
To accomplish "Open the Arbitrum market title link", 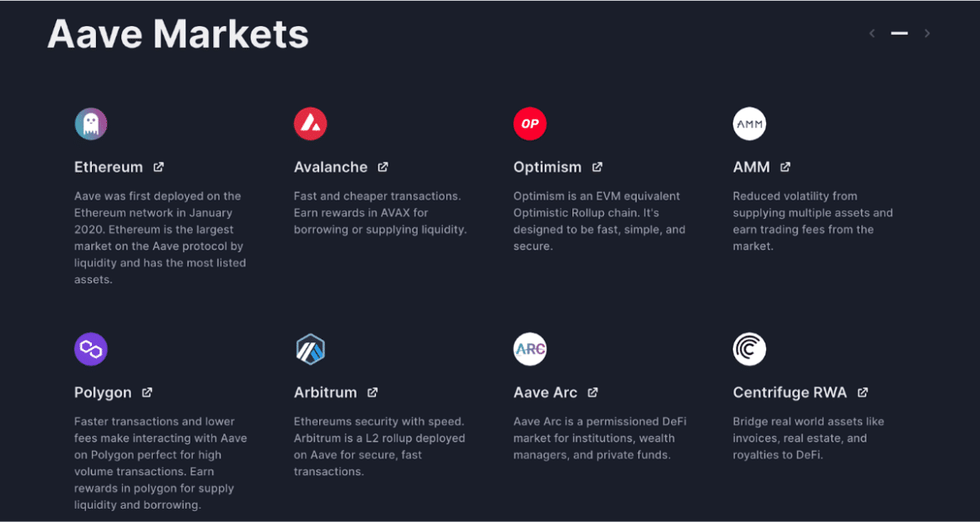I will tap(325, 393).
